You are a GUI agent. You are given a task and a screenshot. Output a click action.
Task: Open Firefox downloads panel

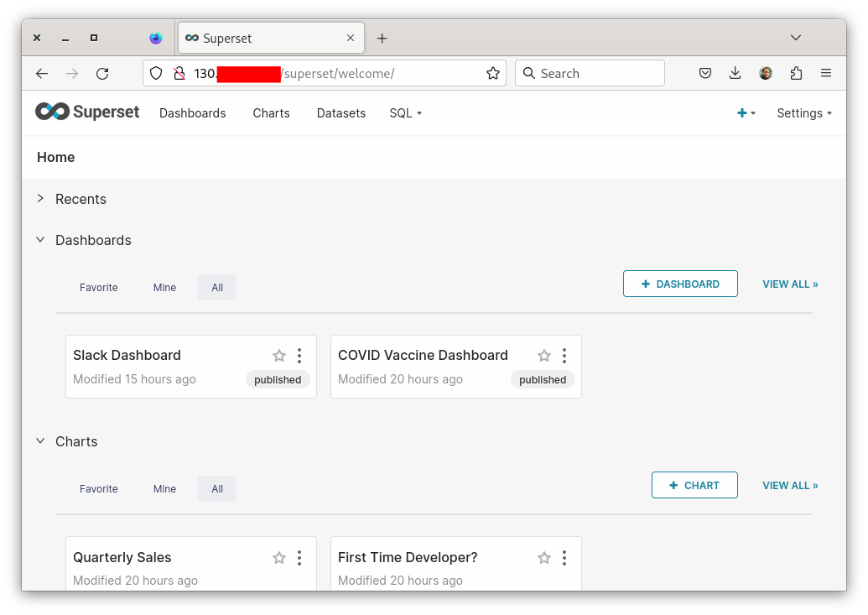click(x=735, y=74)
